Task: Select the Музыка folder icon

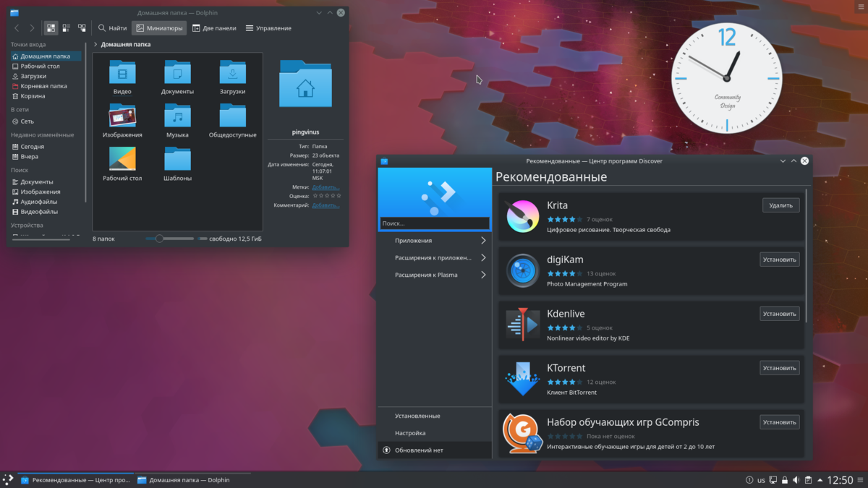Action: pos(177,116)
